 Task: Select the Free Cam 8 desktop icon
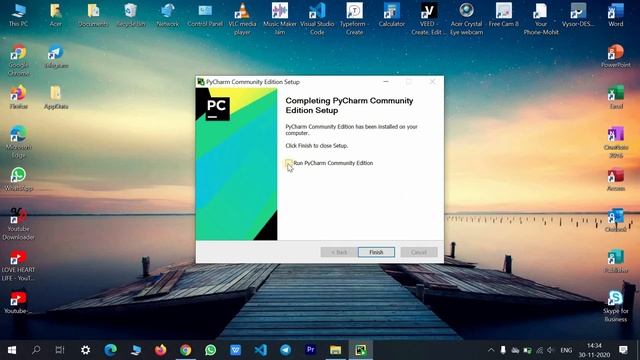pyautogui.click(x=504, y=15)
